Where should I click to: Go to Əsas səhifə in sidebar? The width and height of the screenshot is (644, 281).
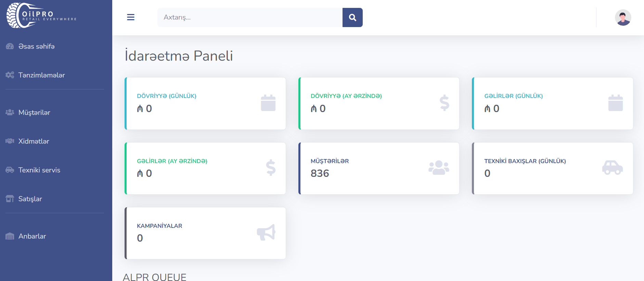pyautogui.click(x=36, y=46)
